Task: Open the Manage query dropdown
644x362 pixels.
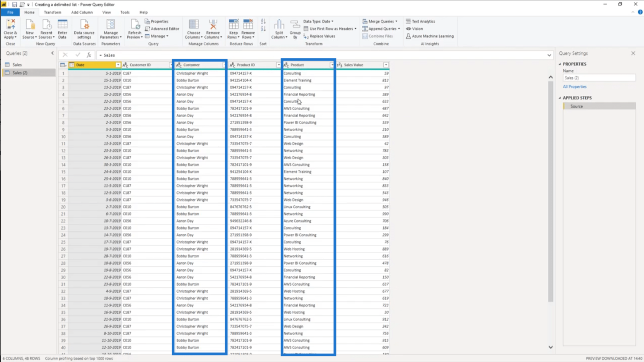Action: pos(157,36)
